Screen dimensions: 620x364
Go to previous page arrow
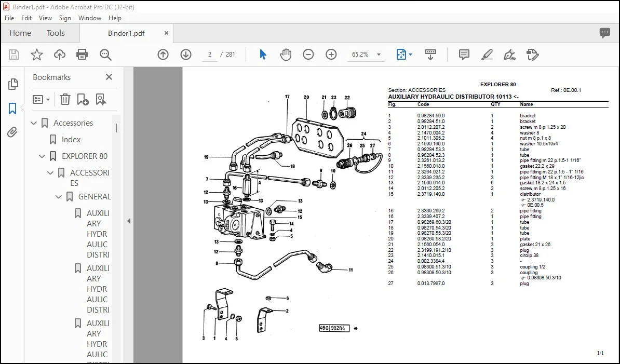pos(163,55)
